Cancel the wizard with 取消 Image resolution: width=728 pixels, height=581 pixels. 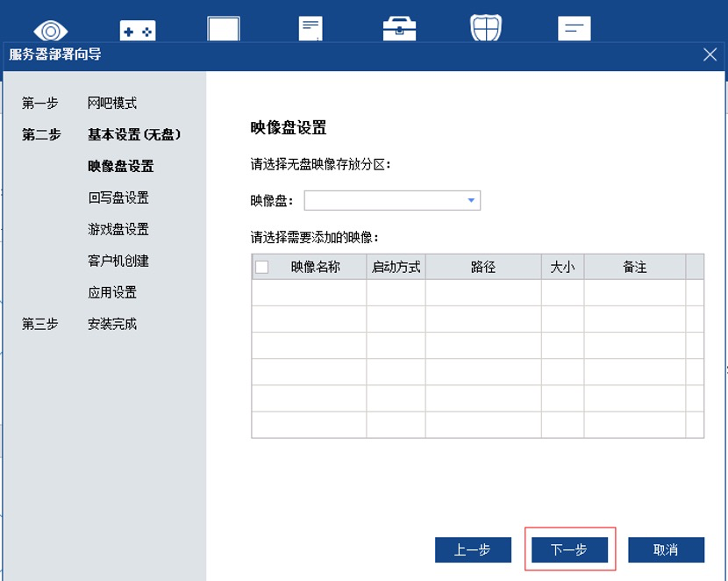point(666,550)
